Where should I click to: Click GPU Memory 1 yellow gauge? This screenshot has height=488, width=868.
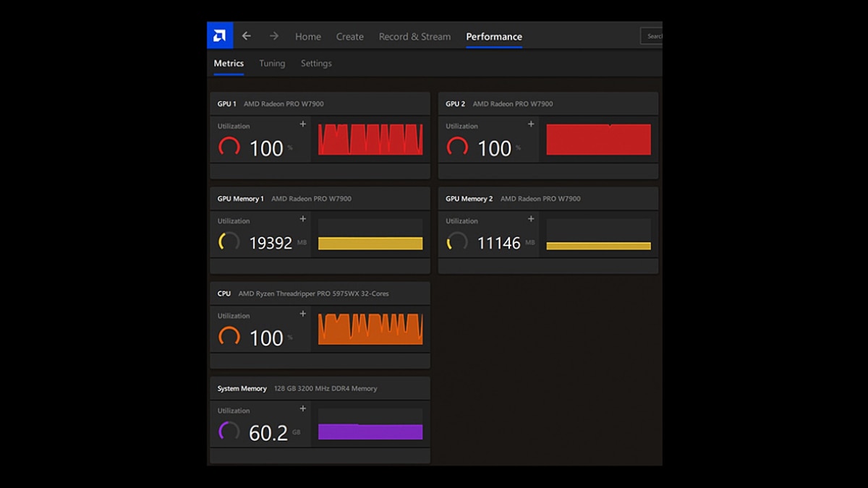click(x=229, y=242)
